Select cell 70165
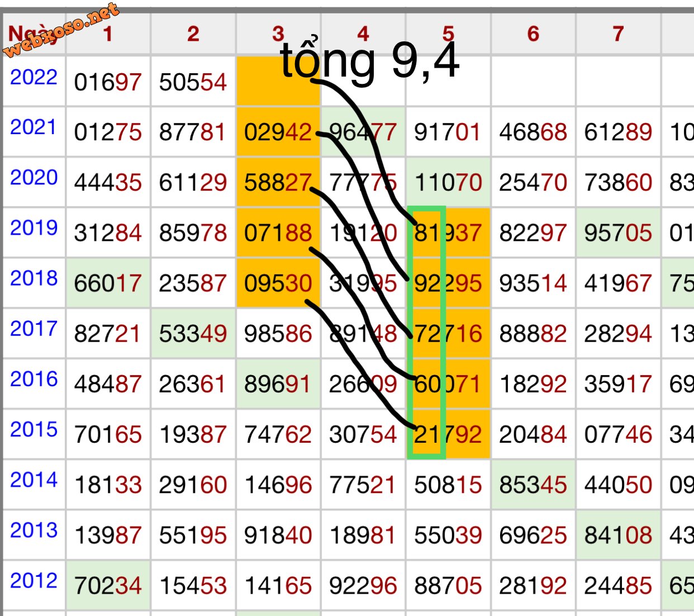 pyautogui.click(x=108, y=435)
